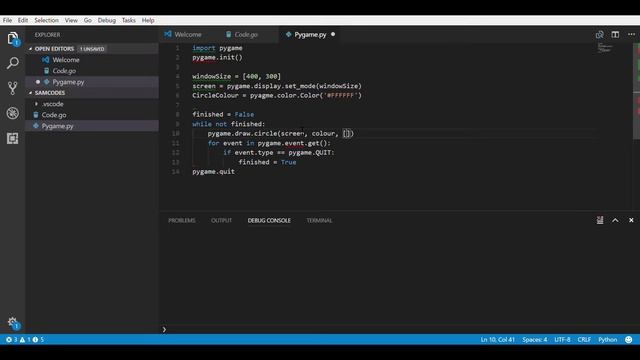Split the editor with split icon

615,35
